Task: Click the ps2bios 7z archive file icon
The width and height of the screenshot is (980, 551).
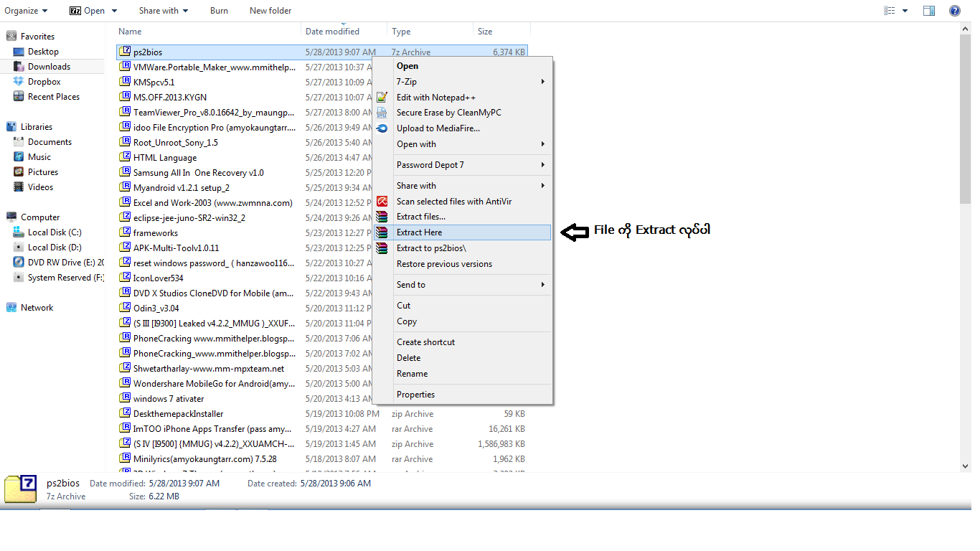Action: [x=125, y=52]
